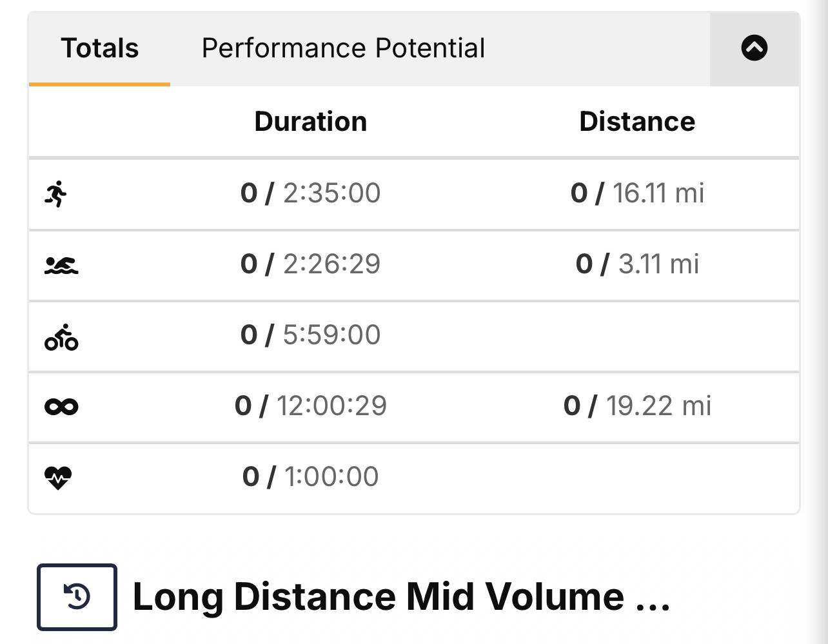Open Long Distance Mid Volume plan title
This screenshot has height=644, width=828.
pyautogui.click(x=402, y=597)
